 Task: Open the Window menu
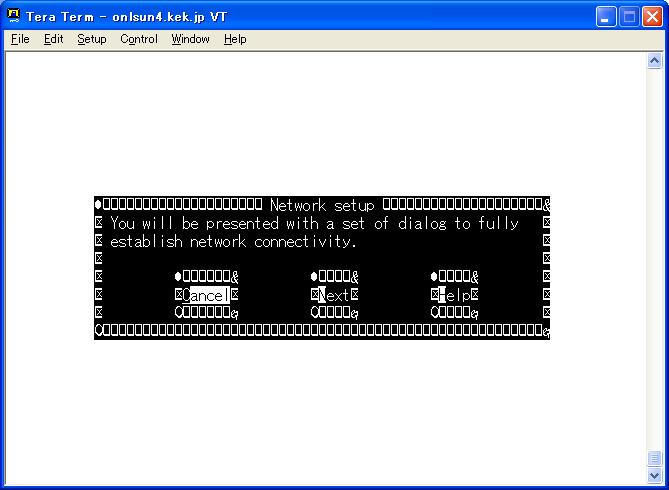coord(190,39)
